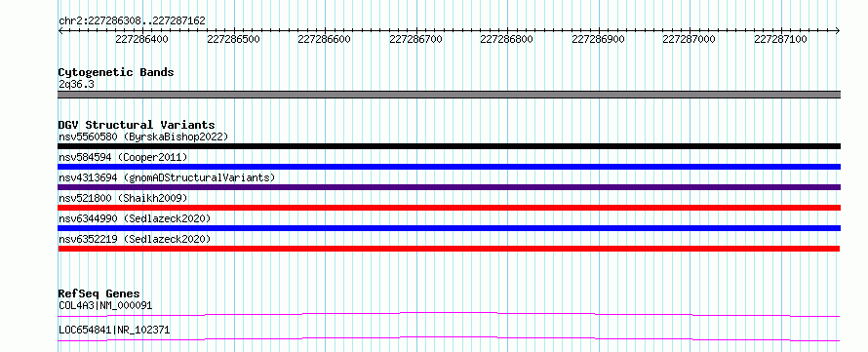The width and height of the screenshot is (868, 352).
Task: Open variant nsv4313694 (gnomADStructuralVariants) label
Action: (167, 177)
